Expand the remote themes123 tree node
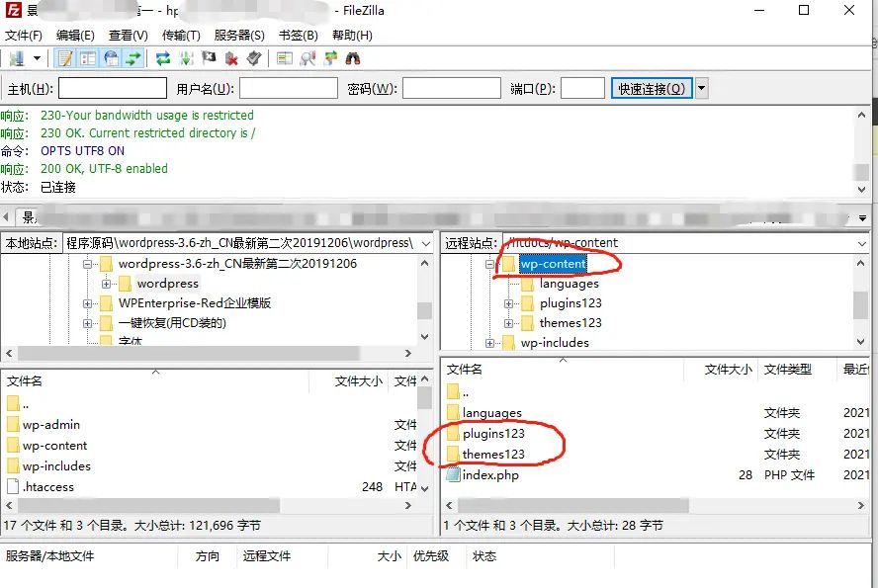878x588 pixels. pyautogui.click(x=508, y=323)
